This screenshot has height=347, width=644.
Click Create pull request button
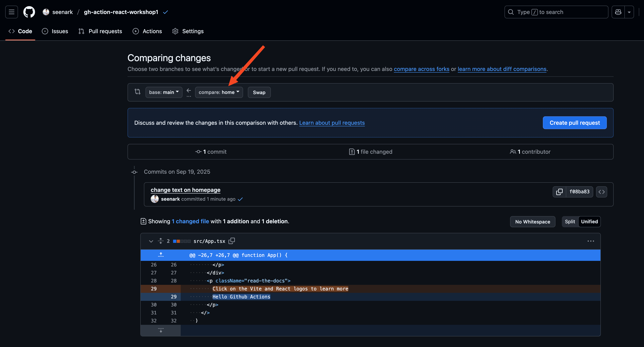click(x=574, y=123)
